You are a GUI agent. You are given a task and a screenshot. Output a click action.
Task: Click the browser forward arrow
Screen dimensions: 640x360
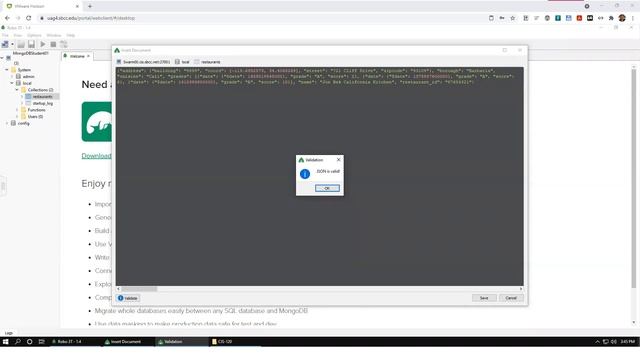click(18, 18)
